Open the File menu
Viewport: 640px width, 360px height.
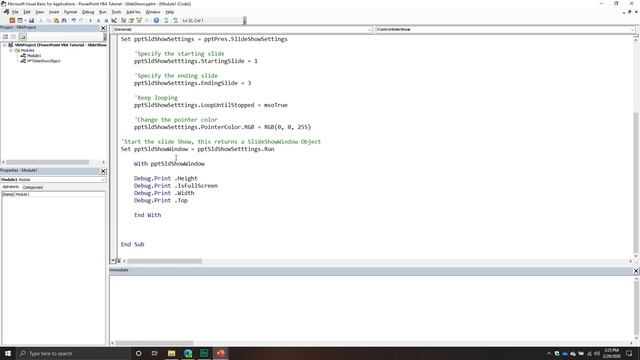pyautogui.click(x=15, y=12)
